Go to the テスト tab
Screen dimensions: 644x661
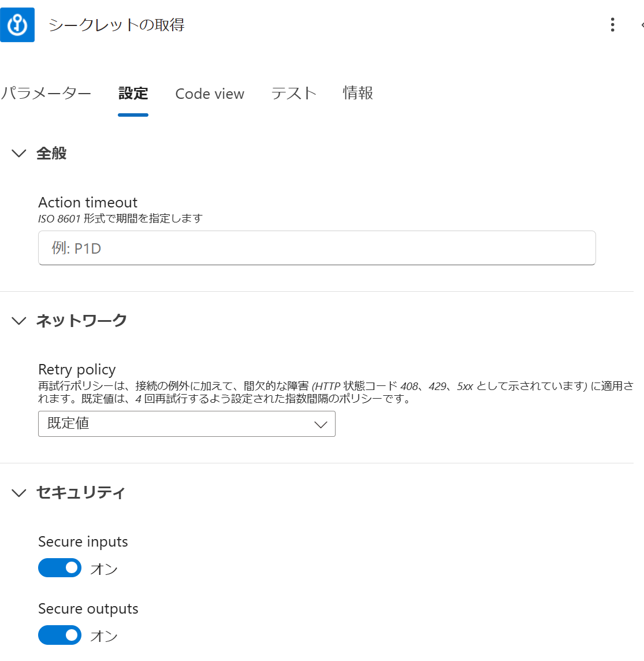point(293,93)
